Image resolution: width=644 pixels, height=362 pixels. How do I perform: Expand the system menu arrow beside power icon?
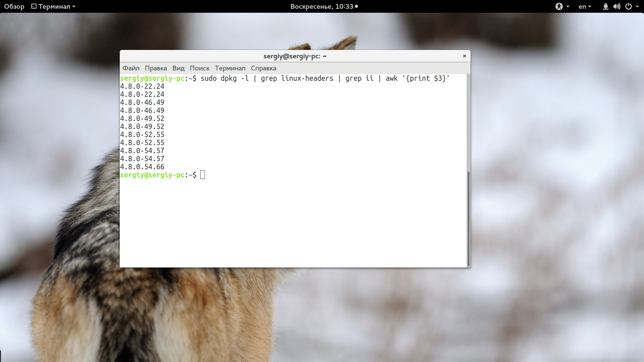(637, 6)
